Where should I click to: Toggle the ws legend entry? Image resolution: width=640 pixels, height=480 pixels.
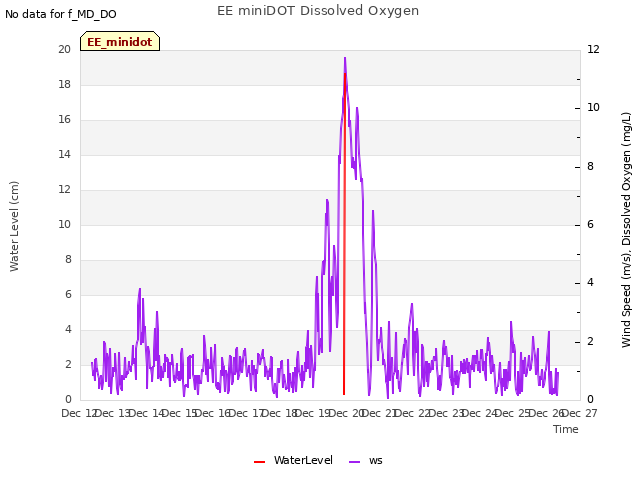click(366, 460)
